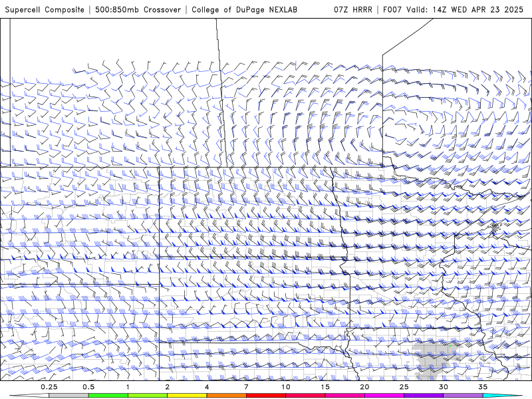The height and width of the screenshot is (399, 532).
Task: Click the gray shaded supercell composite area on map
Action: [433, 360]
